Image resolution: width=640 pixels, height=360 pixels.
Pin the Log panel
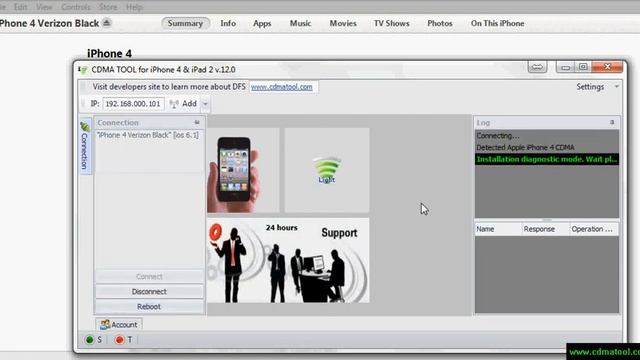click(612, 122)
